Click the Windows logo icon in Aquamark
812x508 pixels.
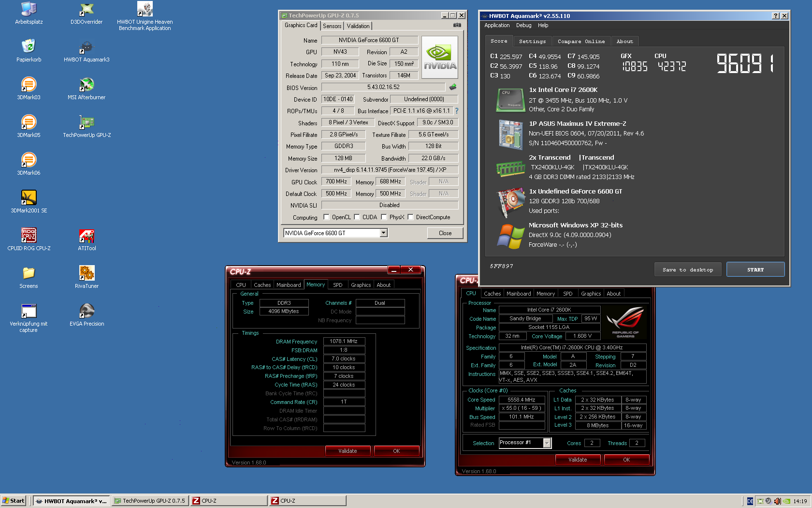coord(511,236)
